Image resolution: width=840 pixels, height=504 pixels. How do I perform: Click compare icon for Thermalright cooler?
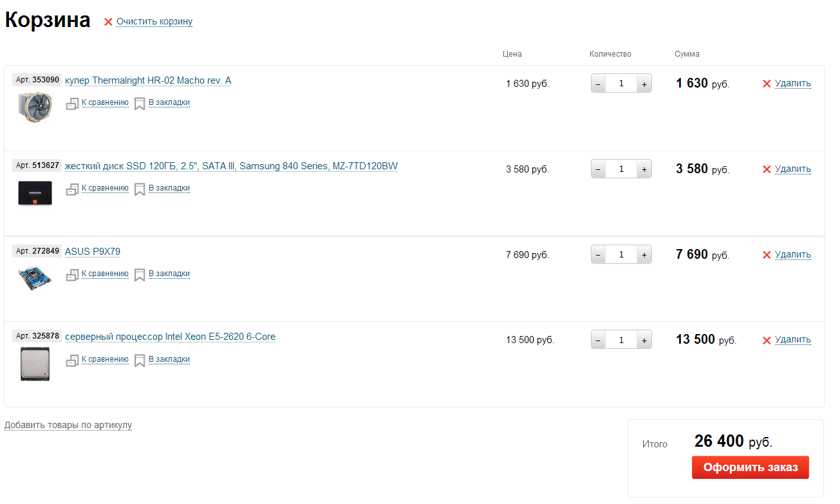(x=72, y=103)
